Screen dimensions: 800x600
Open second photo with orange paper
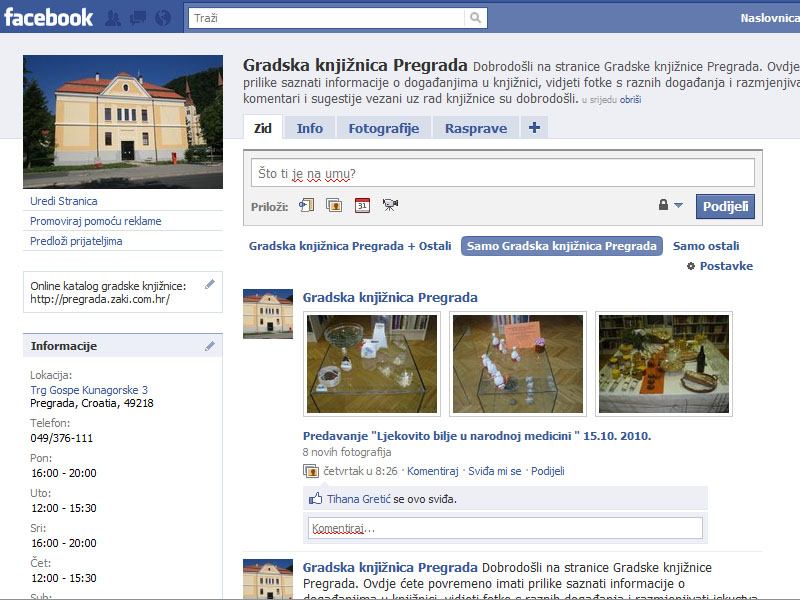point(518,364)
